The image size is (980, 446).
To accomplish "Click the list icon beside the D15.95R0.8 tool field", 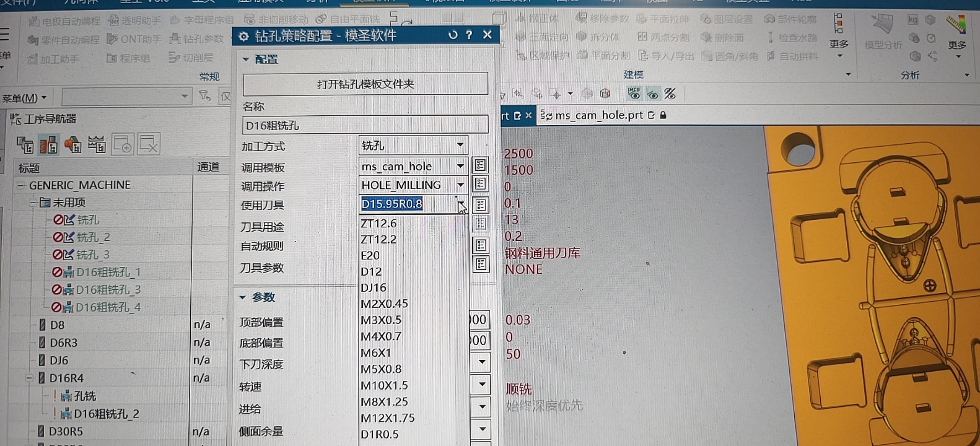I will pyautogui.click(x=481, y=205).
